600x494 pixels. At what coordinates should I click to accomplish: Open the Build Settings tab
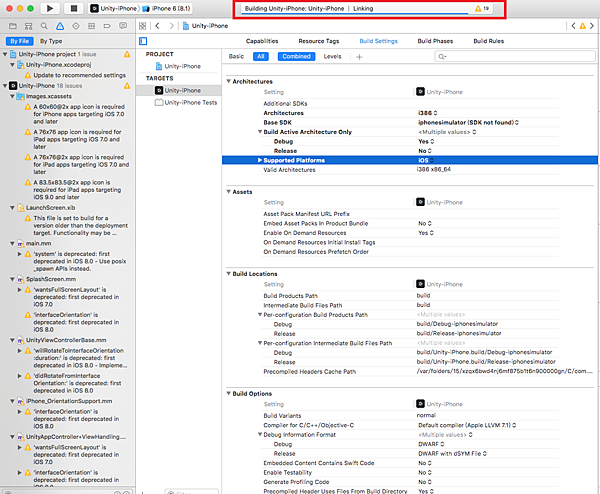(x=378, y=41)
